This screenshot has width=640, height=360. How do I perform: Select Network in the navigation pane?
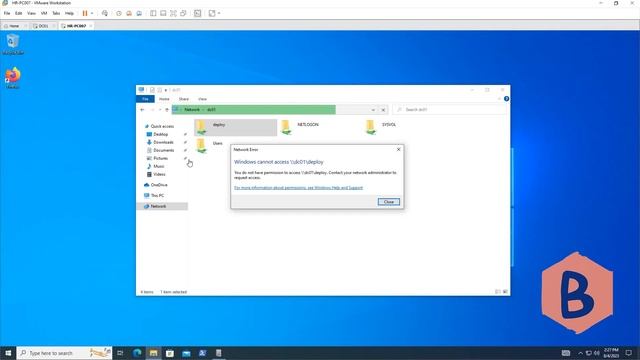(x=162, y=206)
